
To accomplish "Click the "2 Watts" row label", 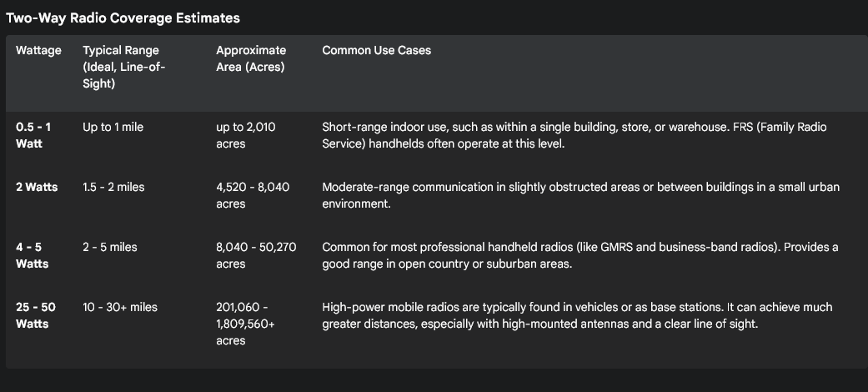I will [37, 188].
